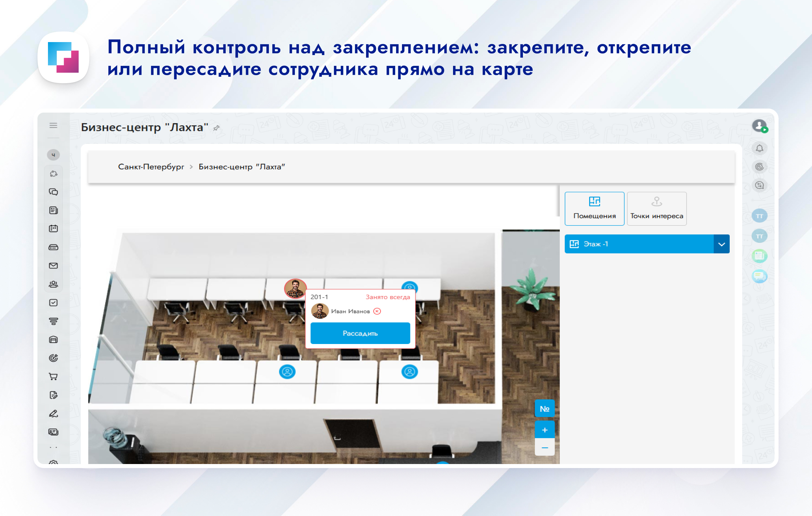The height and width of the screenshot is (516, 812).
Task: Zoom out the map with the minus button
Action: (x=545, y=448)
